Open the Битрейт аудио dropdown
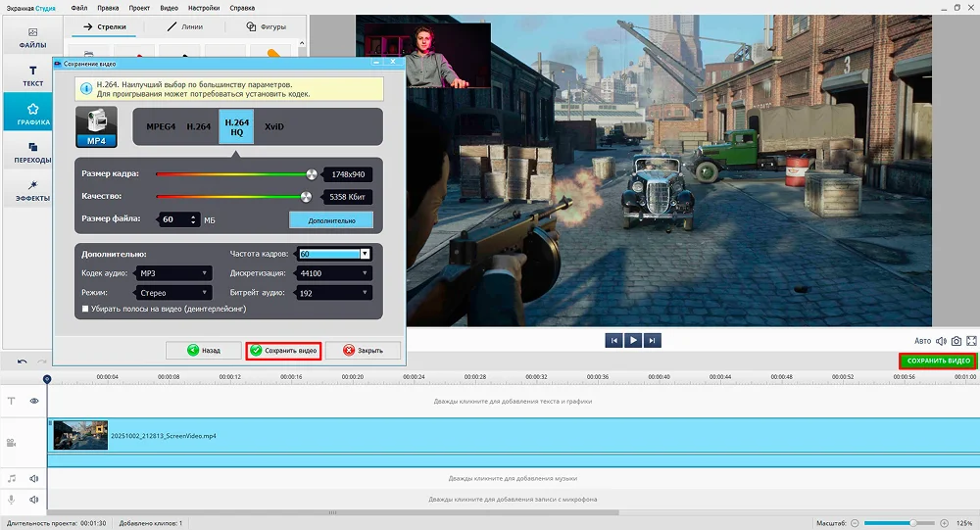This screenshot has height=530, width=980. [x=335, y=293]
